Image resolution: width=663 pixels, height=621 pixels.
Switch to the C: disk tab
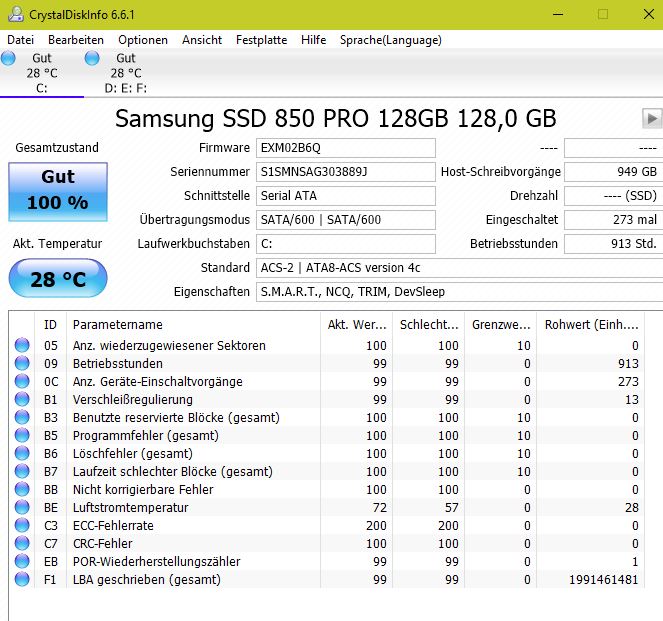41,73
